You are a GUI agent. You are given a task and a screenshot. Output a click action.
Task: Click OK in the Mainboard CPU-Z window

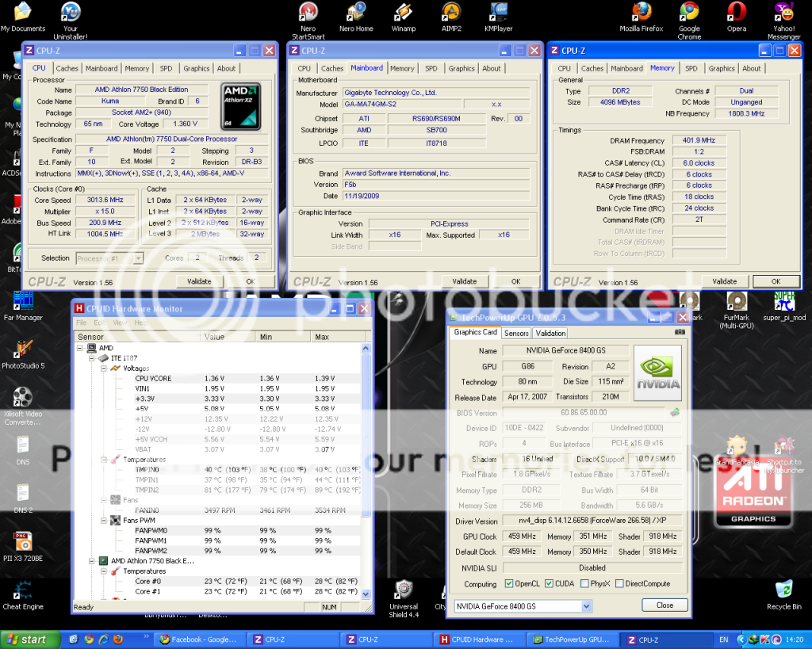[515, 281]
